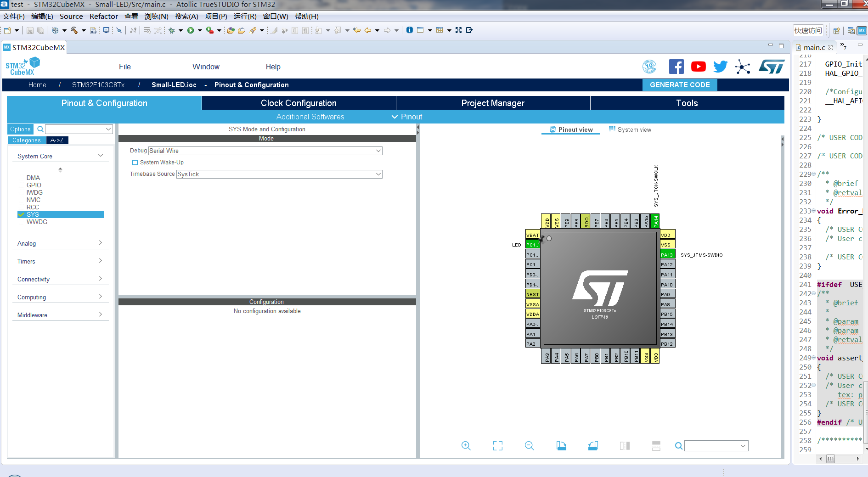Open the CubeMX Help menu
The width and height of the screenshot is (868, 477).
(x=273, y=67)
